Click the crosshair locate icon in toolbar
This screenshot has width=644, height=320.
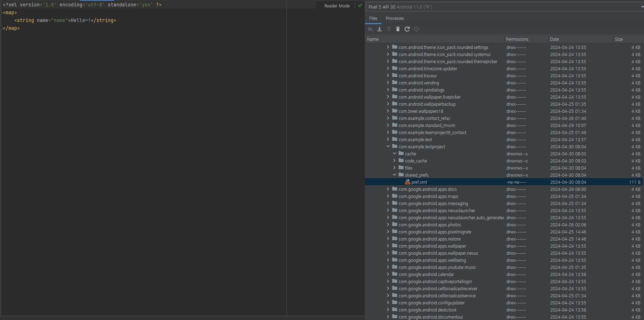pyautogui.click(x=416, y=29)
